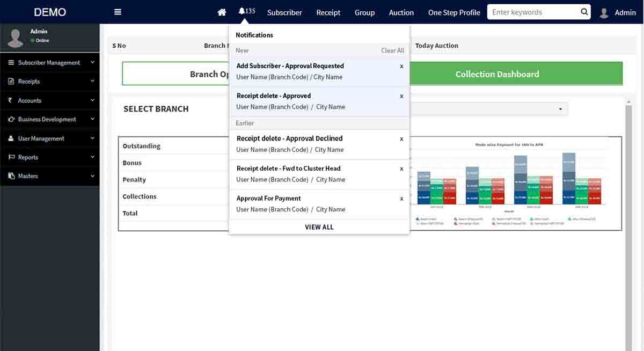The width and height of the screenshot is (644, 351).
Task: Expand the Receipts menu chevron
Action: (92, 82)
